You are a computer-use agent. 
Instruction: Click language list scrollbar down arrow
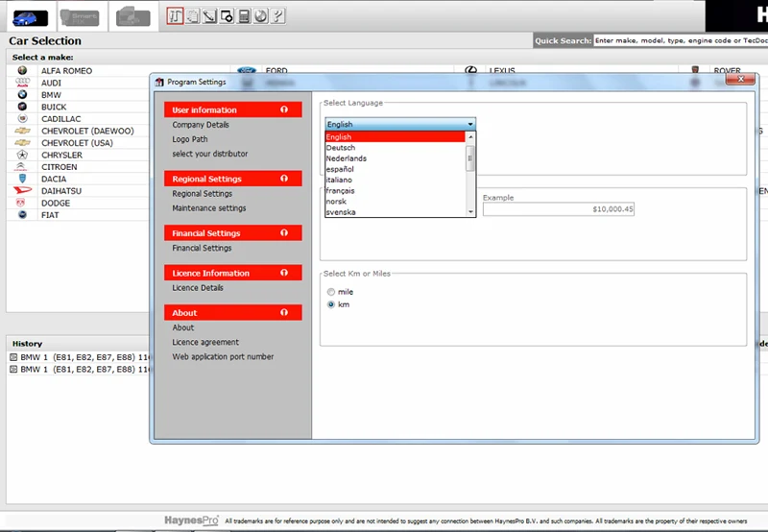470,212
